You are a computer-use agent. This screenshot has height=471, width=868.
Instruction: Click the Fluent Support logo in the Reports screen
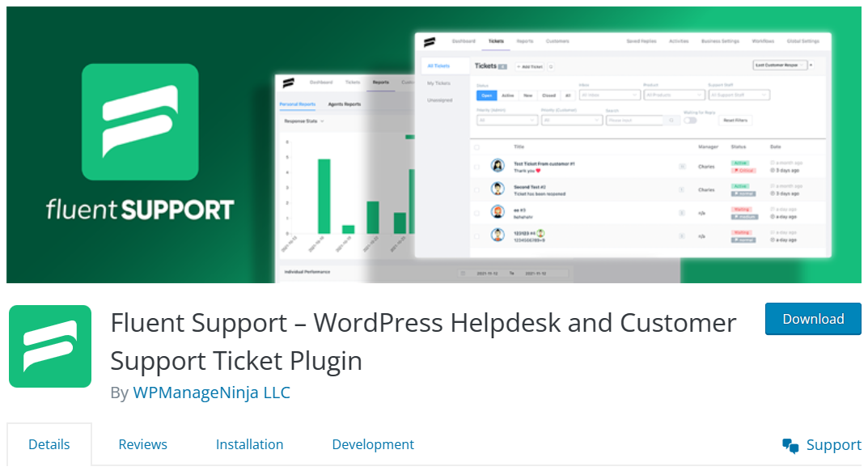289,82
